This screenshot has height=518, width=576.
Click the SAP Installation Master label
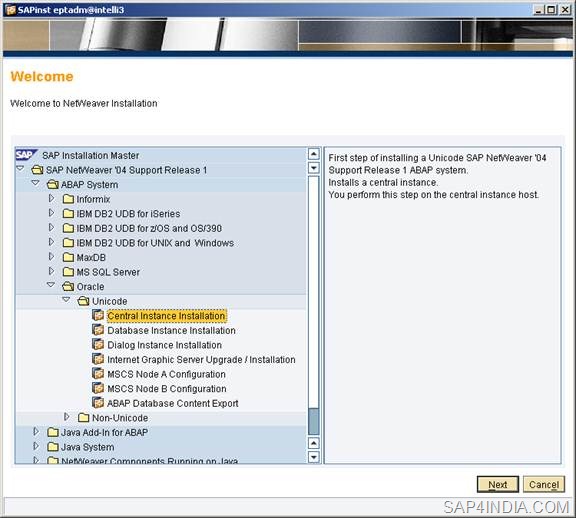91,156
